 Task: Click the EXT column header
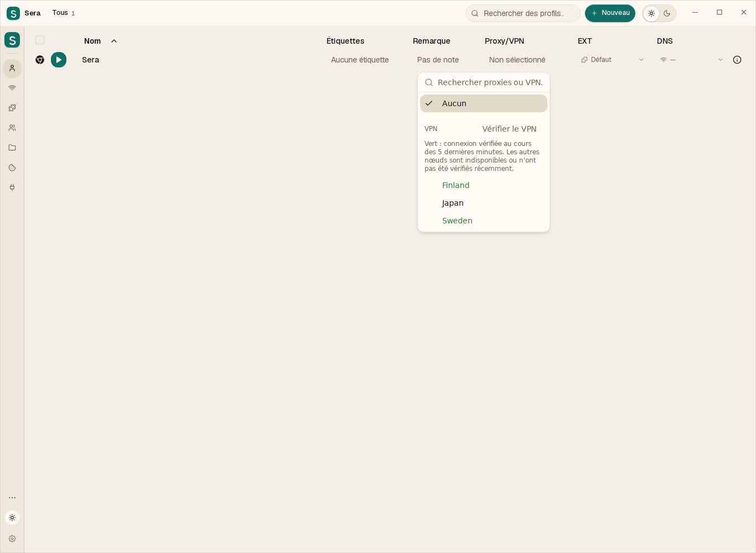coord(585,41)
